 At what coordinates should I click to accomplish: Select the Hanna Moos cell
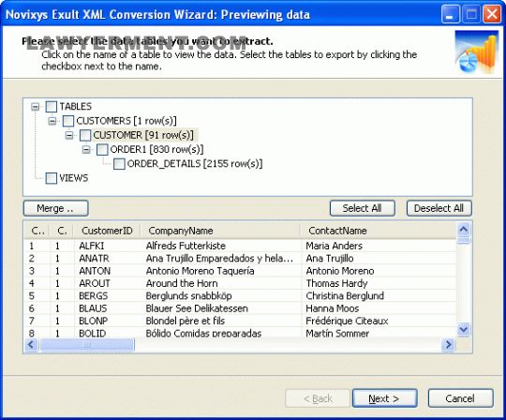[379, 308]
